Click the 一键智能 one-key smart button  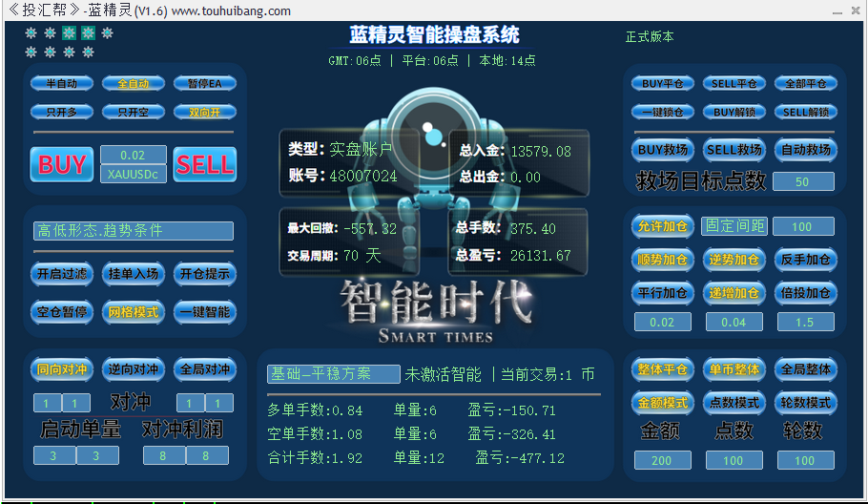coord(205,312)
